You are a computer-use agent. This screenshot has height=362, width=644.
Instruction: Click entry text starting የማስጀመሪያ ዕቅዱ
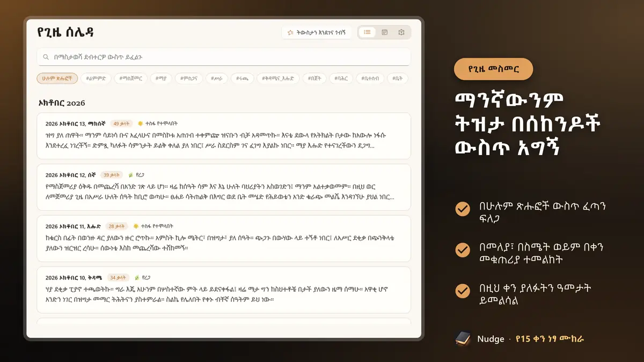[x=220, y=192]
